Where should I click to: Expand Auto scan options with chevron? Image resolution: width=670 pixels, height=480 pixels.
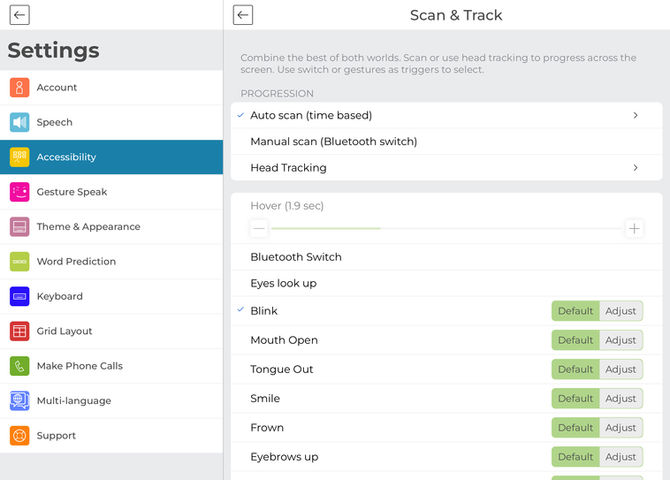pyautogui.click(x=635, y=115)
